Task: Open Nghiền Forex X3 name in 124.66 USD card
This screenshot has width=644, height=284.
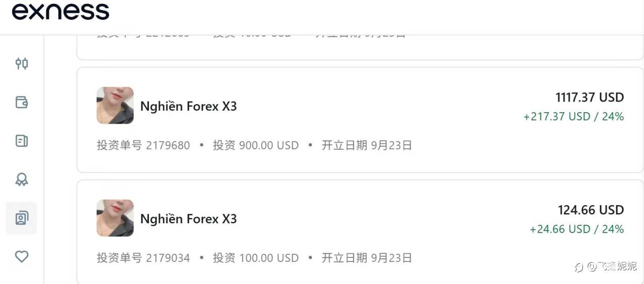Action: pyautogui.click(x=188, y=219)
